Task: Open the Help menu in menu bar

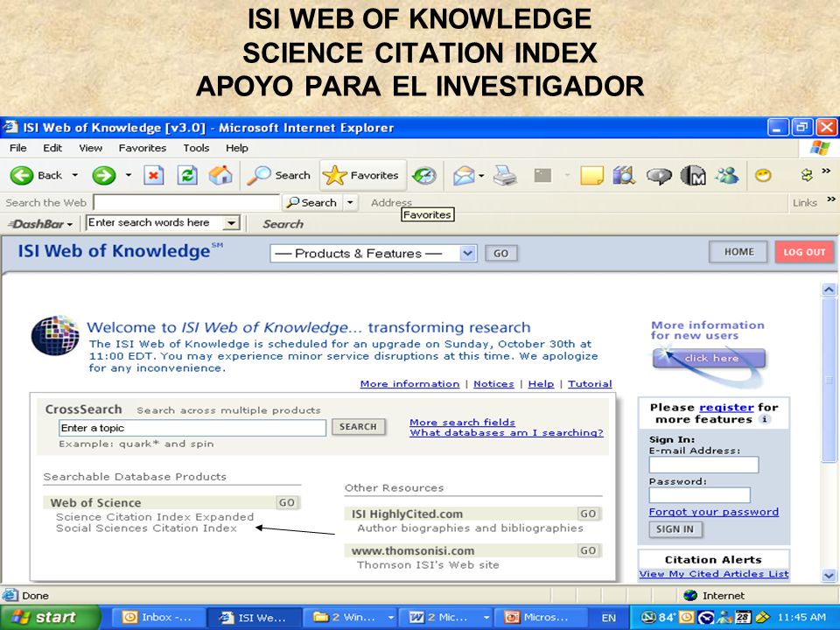Action: pyautogui.click(x=237, y=148)
